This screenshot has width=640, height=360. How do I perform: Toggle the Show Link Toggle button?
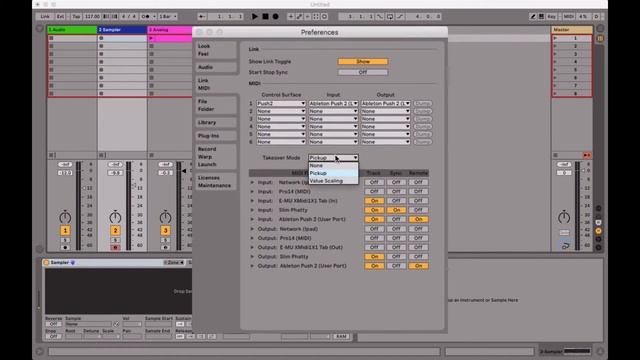click(363, 61)
